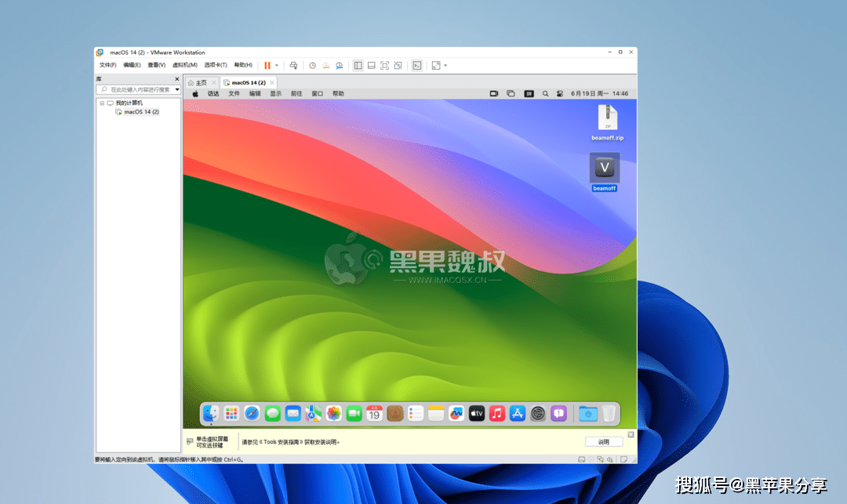Open the 查看(V) menu
The height and width of the screenshot is (504, 847).
(x=157, y=65)
